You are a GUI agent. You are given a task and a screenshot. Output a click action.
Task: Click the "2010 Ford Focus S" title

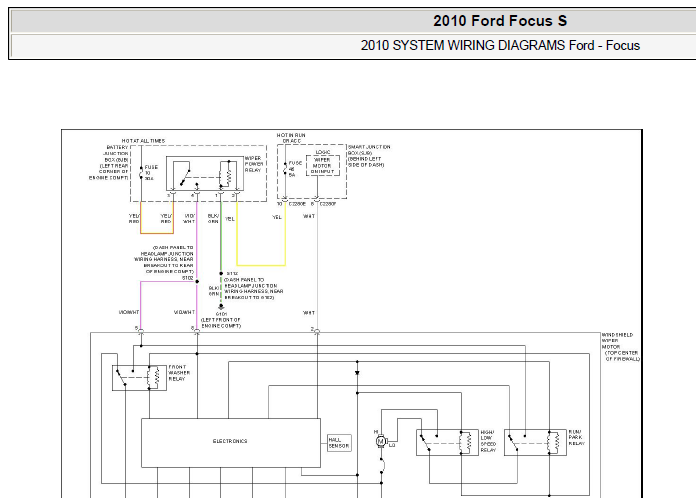500,21
